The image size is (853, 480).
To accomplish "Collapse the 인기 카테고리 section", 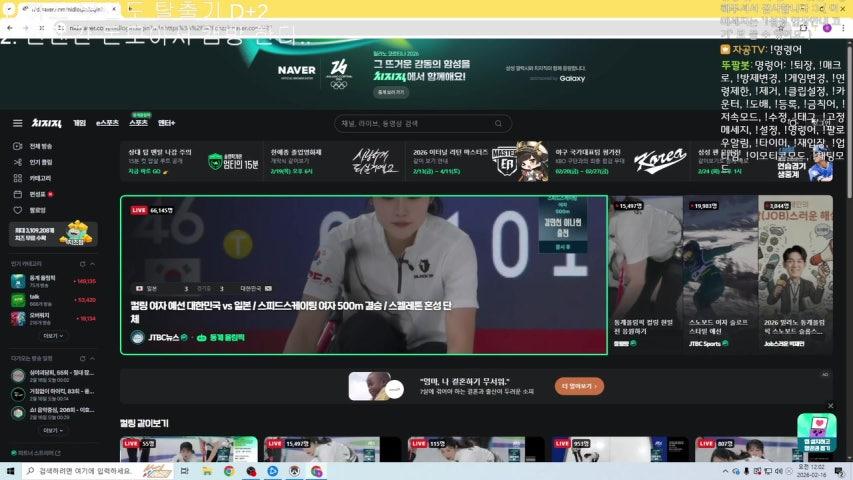I will tap(92, 264).
